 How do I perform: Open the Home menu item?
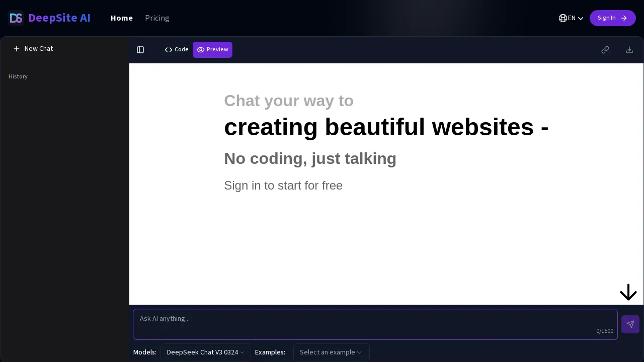122,18
